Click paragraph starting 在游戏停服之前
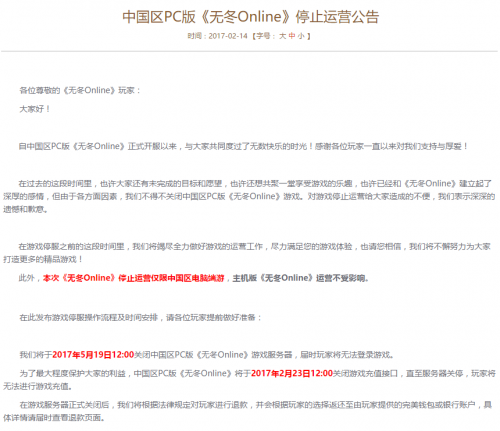Screen dimensions: 500x431 [247, 253]
